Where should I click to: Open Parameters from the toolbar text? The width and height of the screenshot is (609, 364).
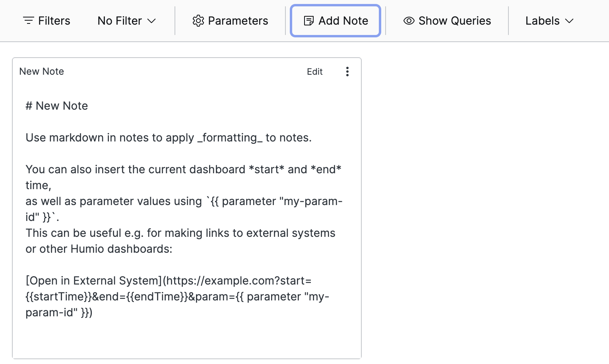[238, 21]
